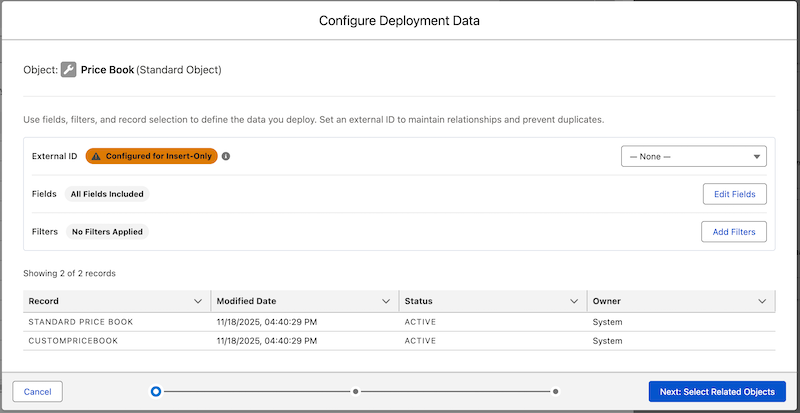Click the STANDARD PRICE BOOK record
The image size is (800, 413).
point(81,322)
